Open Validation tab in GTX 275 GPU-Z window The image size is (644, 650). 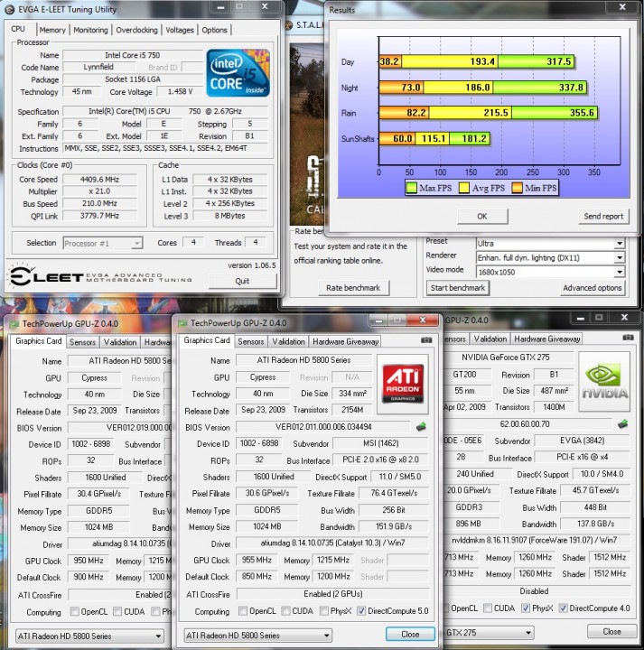[x=490, y=339]
